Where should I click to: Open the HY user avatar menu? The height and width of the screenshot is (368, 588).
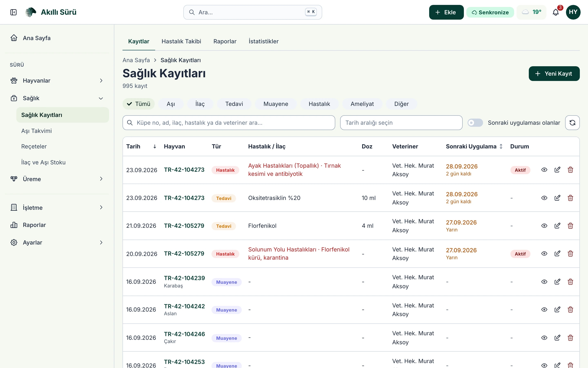(573, 12)
